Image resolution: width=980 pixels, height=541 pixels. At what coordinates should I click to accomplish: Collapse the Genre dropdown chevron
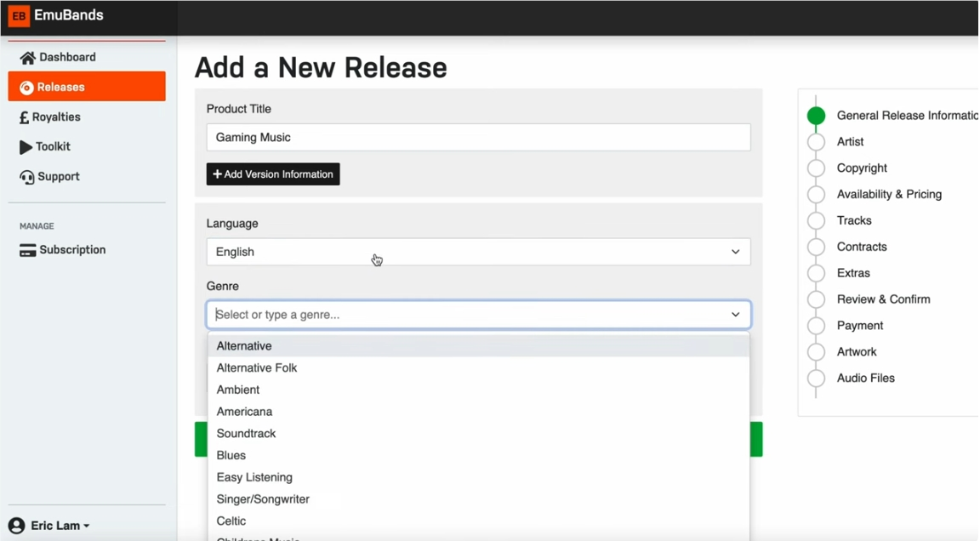(735, 315)
